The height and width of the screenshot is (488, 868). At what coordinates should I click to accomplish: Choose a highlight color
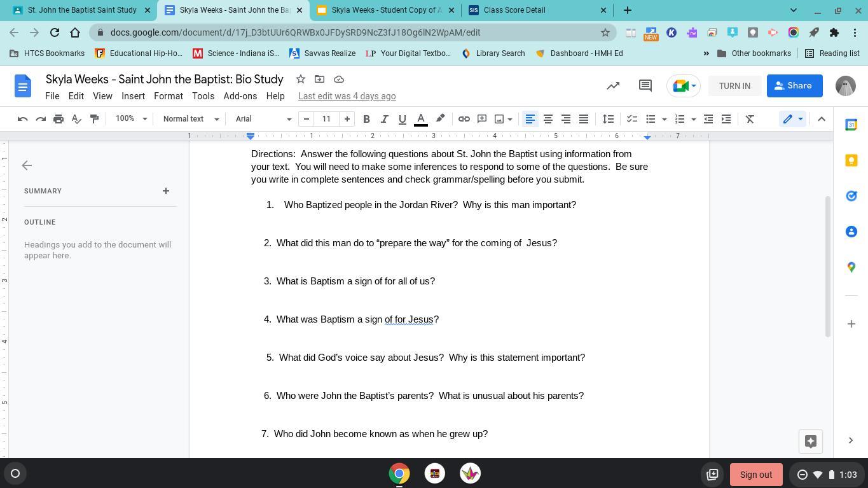coord(440,119)
